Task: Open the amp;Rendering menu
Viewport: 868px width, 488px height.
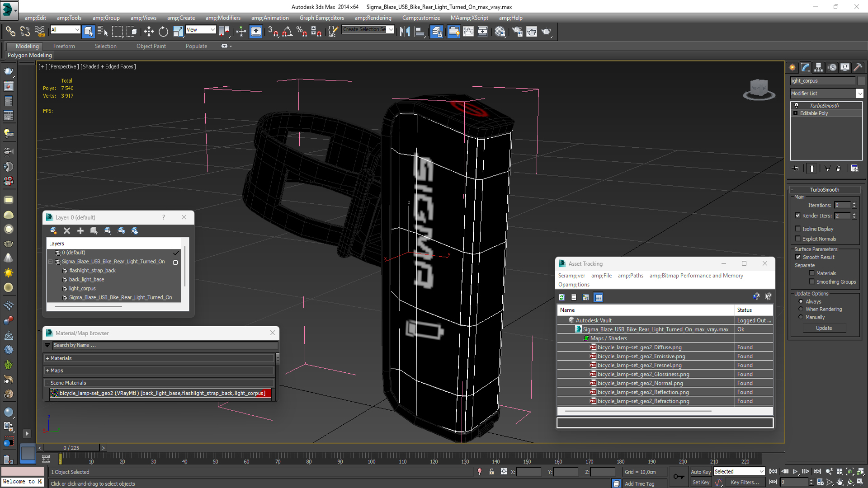Action: pos(373,17)
